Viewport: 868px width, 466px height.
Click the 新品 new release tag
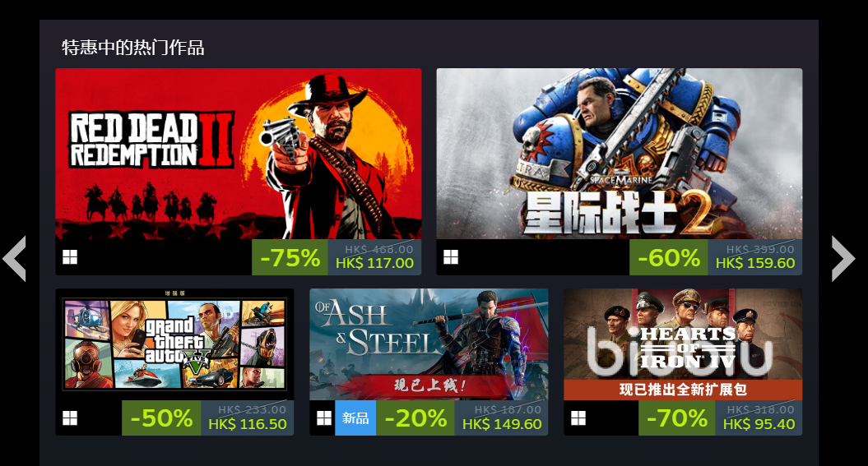coord(355,418)
